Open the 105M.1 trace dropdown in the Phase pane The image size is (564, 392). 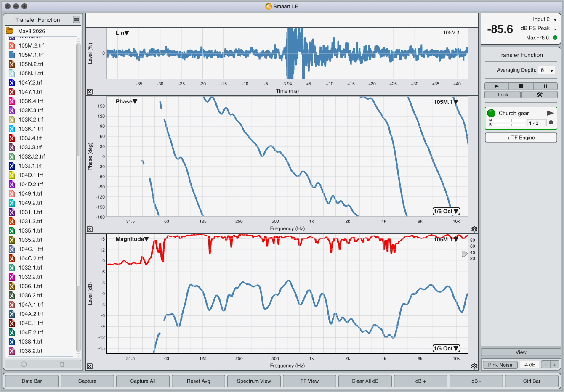click(446, 102)
